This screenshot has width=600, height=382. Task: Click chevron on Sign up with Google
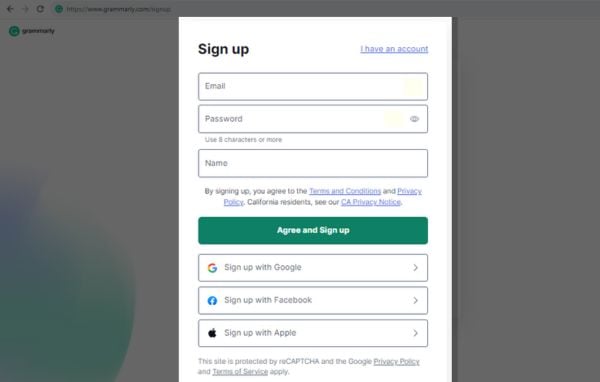pyautogui.click(x=416, y=268)
